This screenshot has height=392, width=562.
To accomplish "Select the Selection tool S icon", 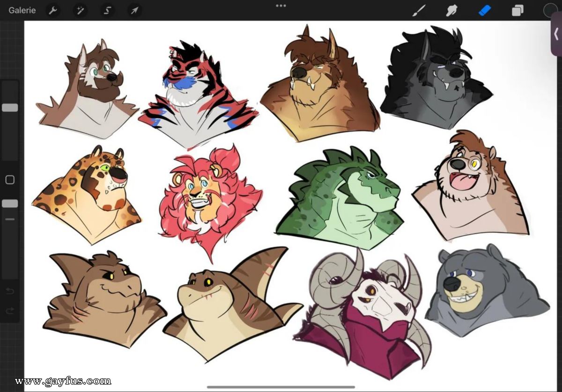I will coord(107,10).
